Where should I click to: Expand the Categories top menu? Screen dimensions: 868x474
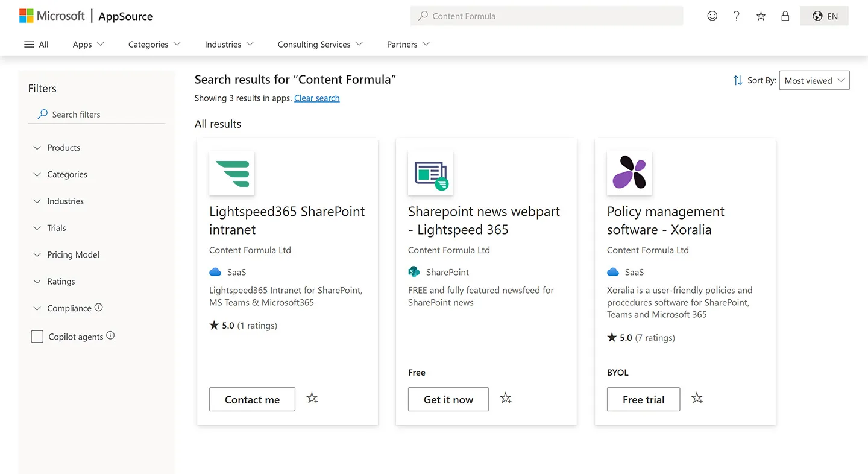click(154, 45)
